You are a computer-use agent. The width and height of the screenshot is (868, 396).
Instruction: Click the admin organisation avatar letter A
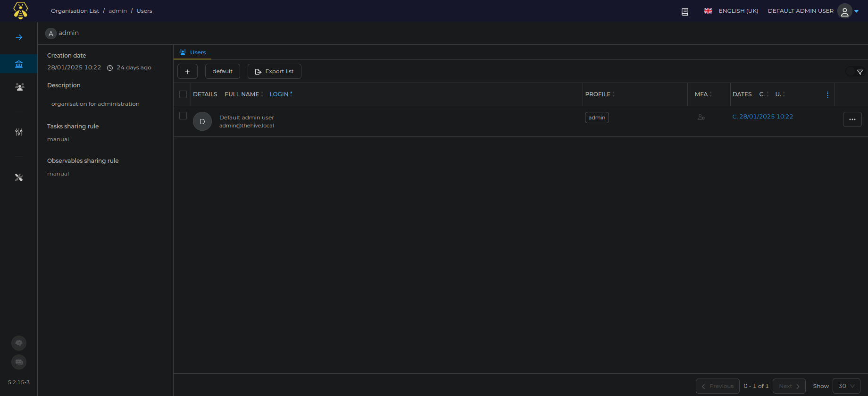(x=51, y=34)
